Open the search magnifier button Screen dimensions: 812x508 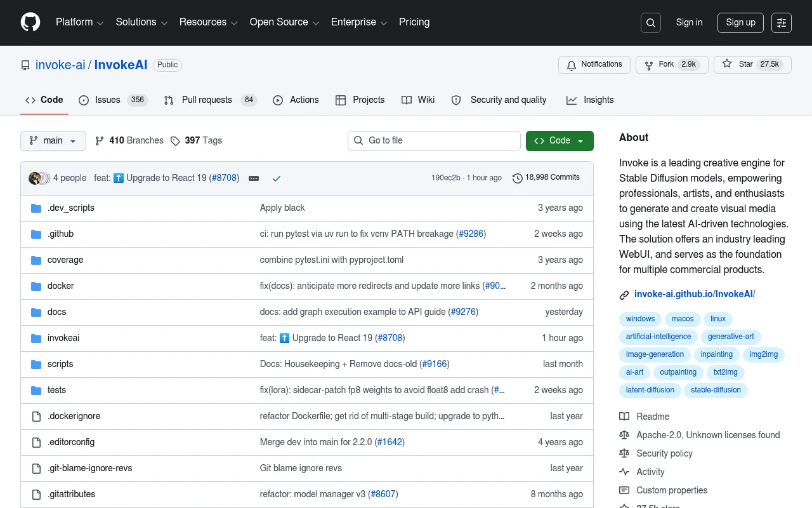pyautogui.click(x=651, y=23)
